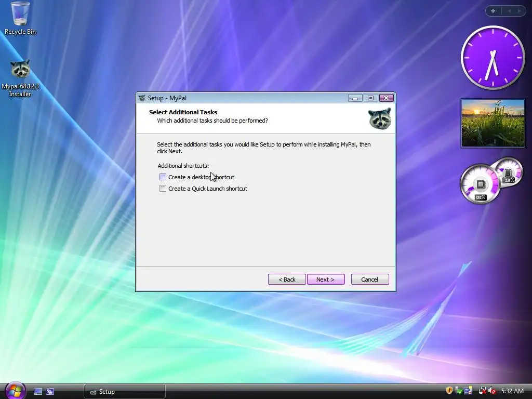
Task: Open the Recycle Bin desktop icon
Action: pos(20,18)
